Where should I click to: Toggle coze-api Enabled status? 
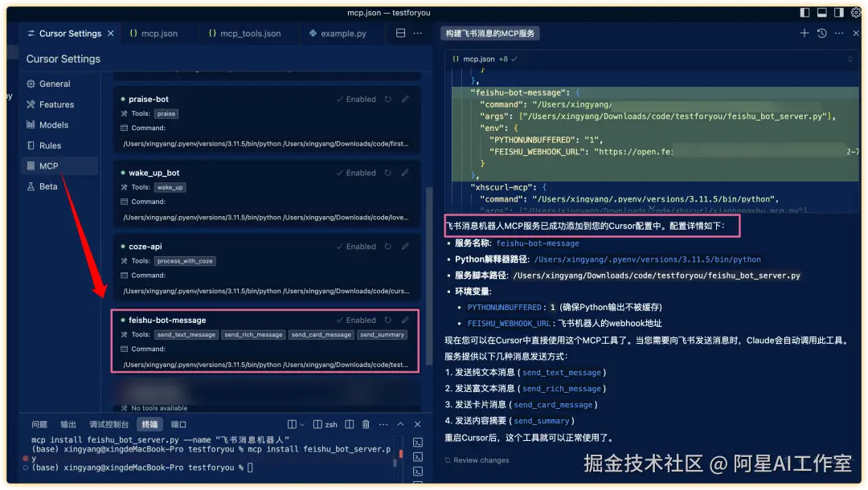356,246
